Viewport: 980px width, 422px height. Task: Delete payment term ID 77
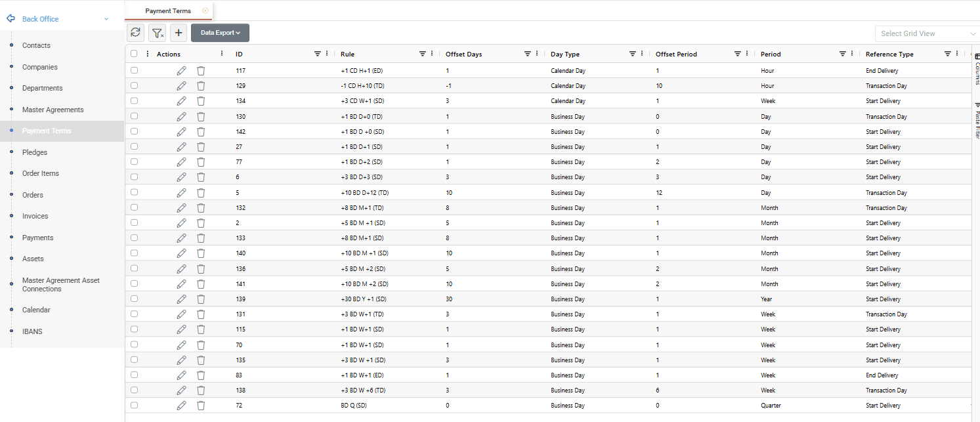pyautogui.click(x=201, y=162)
